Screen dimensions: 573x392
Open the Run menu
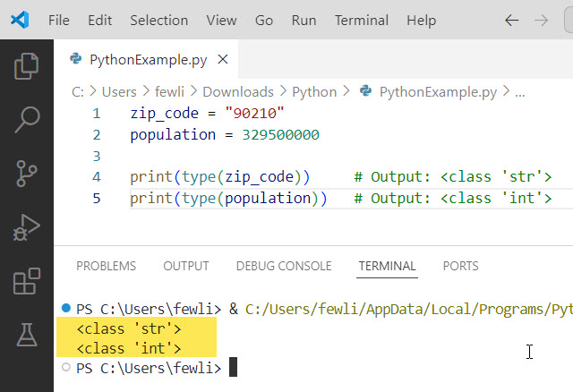point(304,20)
